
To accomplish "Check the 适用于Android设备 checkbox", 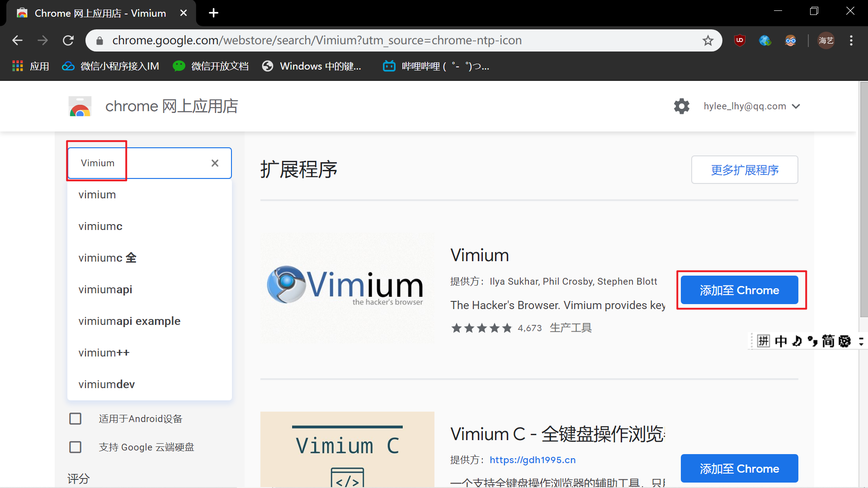I will click(x=75, y=419).
